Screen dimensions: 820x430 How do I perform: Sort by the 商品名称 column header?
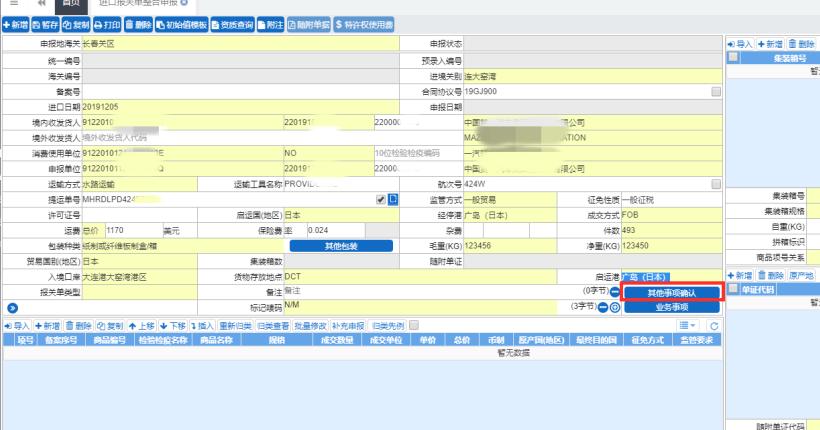(217, 340)
